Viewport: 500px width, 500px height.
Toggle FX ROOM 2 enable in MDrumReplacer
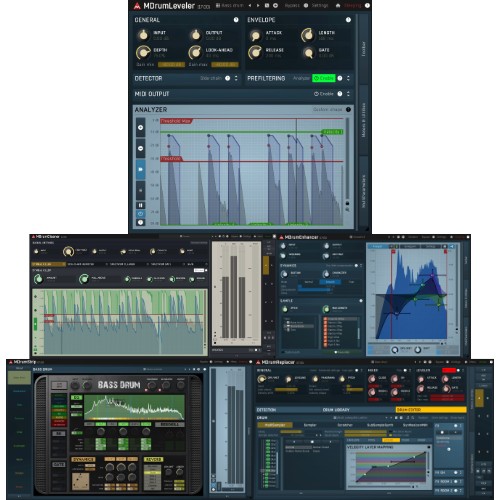click(456, 491)
